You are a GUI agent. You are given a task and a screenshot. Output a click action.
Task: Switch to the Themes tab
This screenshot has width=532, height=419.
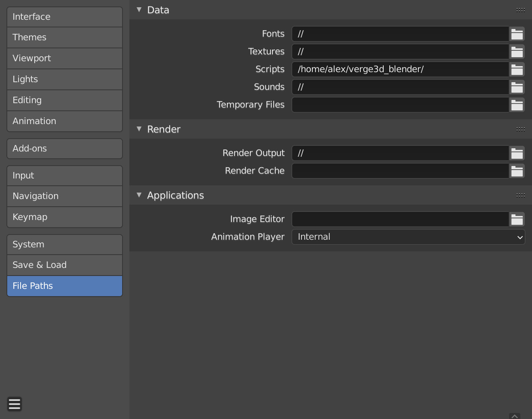click(64, 37)
